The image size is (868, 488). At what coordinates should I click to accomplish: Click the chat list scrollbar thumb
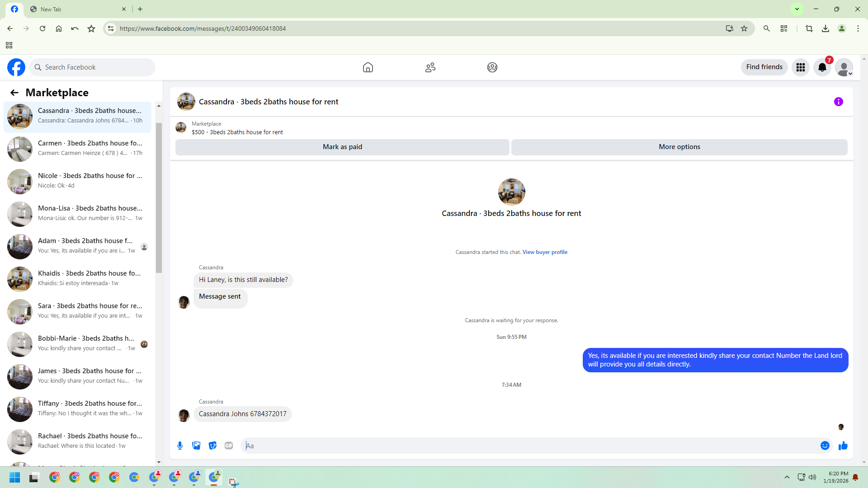[159, 197]
